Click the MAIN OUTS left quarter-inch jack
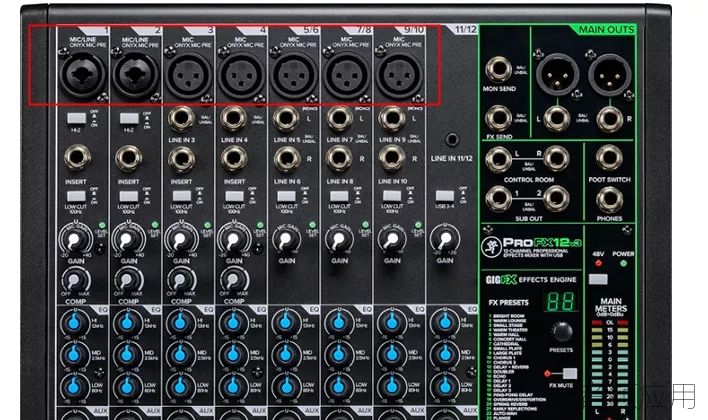 [x=557, y=119]
